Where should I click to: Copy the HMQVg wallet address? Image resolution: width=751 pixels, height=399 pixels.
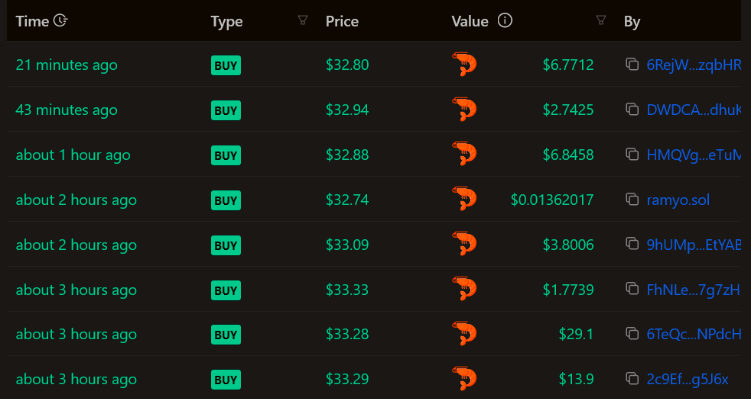[x=632, y=154]
